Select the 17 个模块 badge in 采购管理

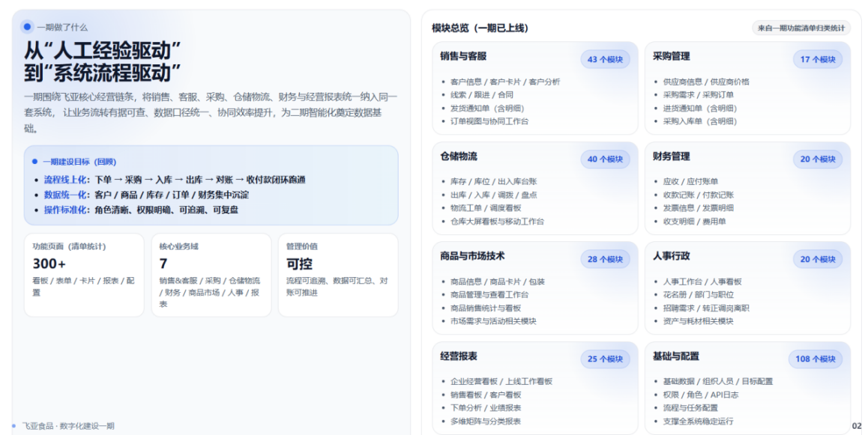818,60
